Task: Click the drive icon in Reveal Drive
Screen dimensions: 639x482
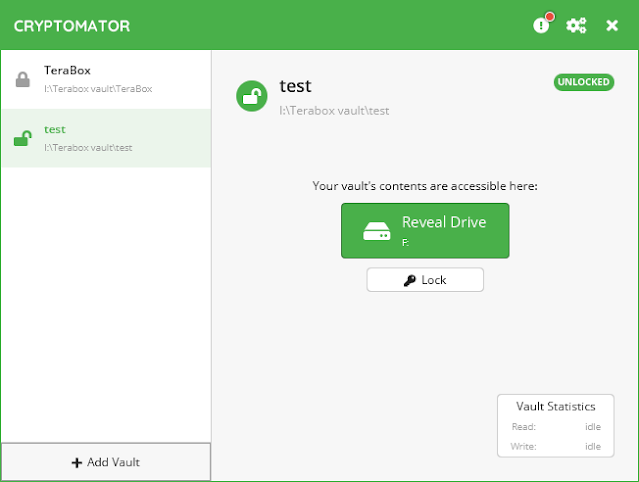Action: coord(377,231)
